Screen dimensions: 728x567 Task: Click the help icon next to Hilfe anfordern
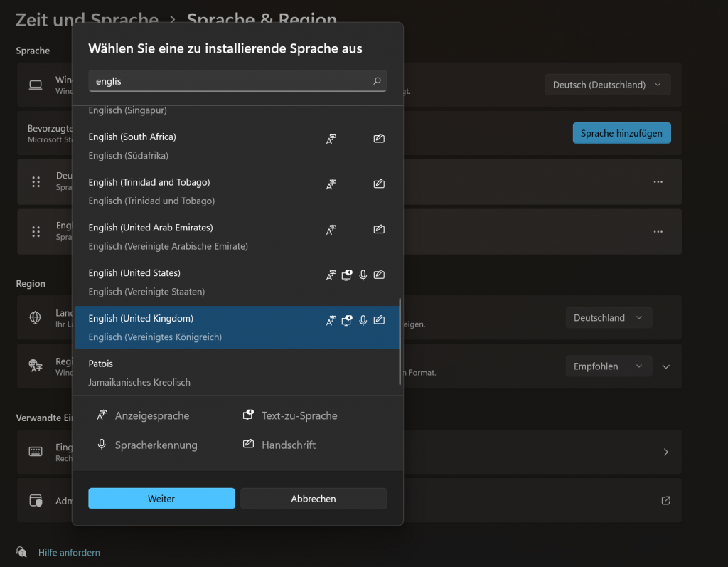tap(21, 551)
